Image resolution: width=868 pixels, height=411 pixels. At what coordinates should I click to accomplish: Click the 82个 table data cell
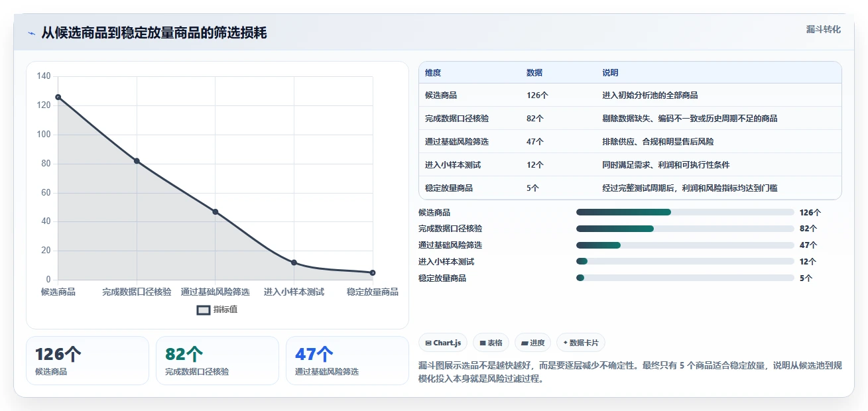click(535, 118)
